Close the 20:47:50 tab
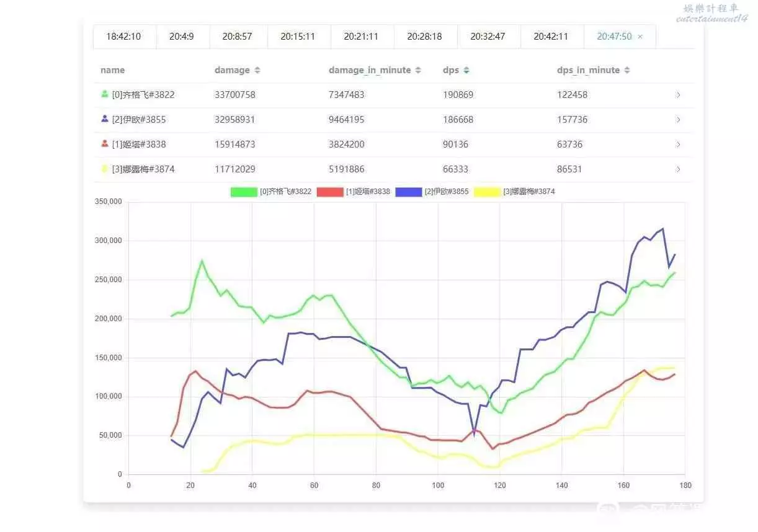The height and width of the screenshot is (532, 758). pos(640,37)
